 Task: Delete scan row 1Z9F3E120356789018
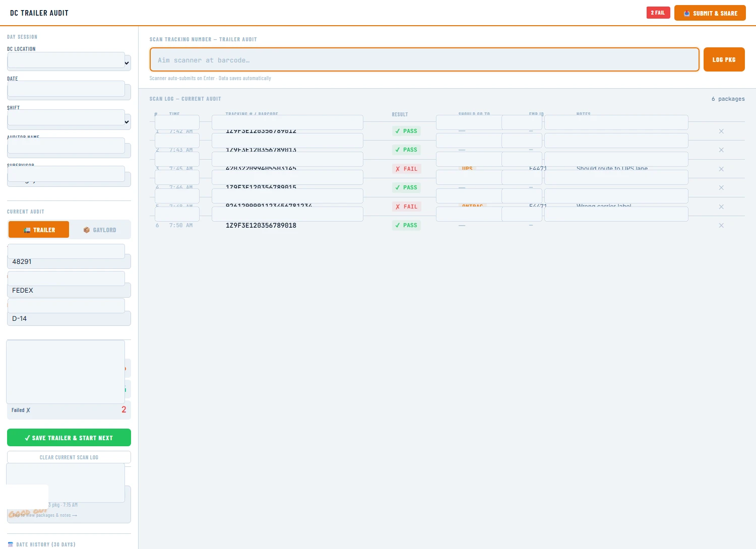pyautogui.click(x=721, y=226)
